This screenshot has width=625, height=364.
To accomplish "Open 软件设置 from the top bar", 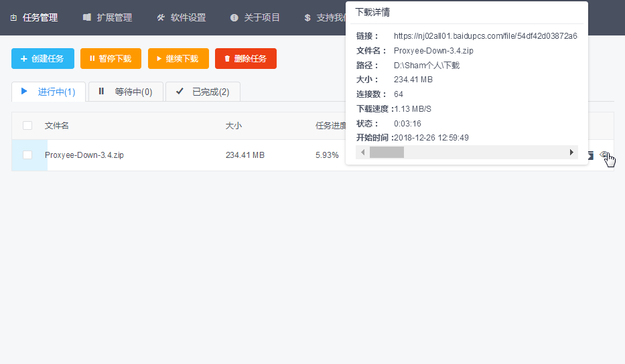I will [182, 17].
